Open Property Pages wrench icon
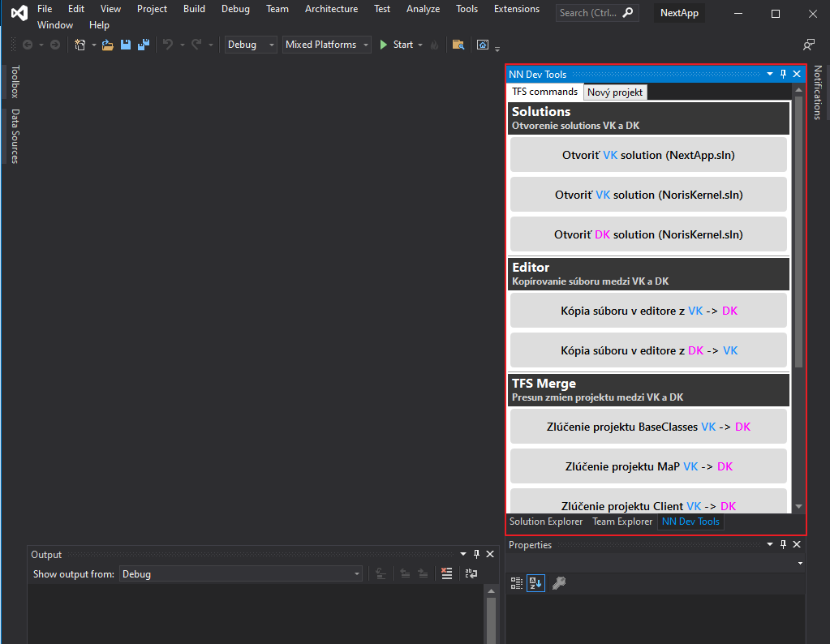This screenshot has height=644, width=830. 558,582
